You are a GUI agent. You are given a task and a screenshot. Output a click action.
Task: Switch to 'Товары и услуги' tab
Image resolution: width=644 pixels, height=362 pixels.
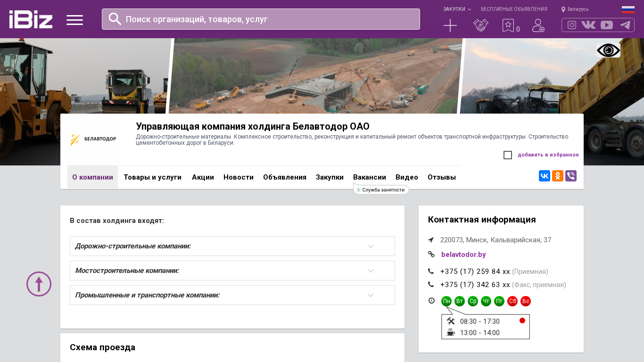point(152,177)
